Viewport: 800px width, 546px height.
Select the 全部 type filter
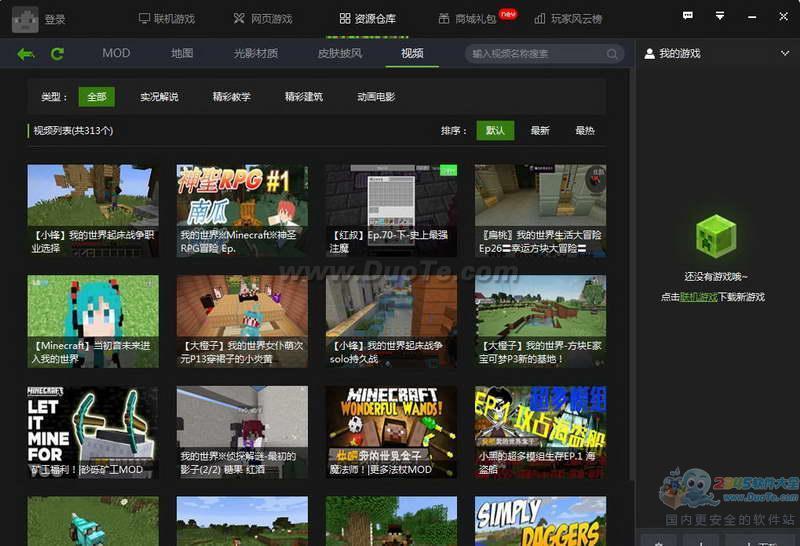(96, 97)
